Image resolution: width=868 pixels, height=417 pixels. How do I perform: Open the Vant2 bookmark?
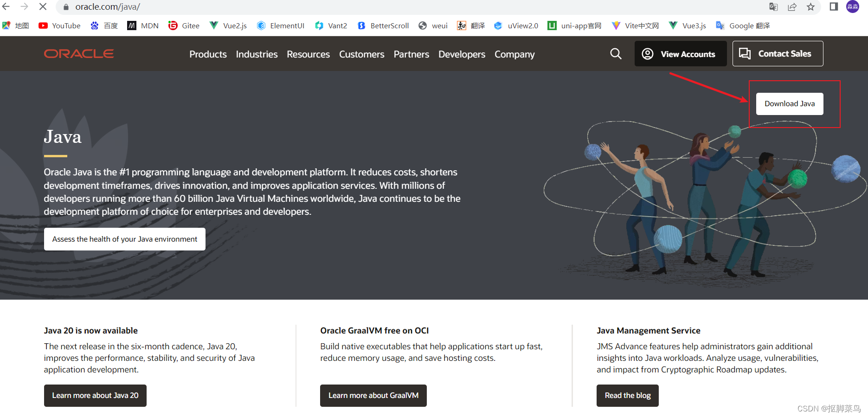(x=331, y=26)
